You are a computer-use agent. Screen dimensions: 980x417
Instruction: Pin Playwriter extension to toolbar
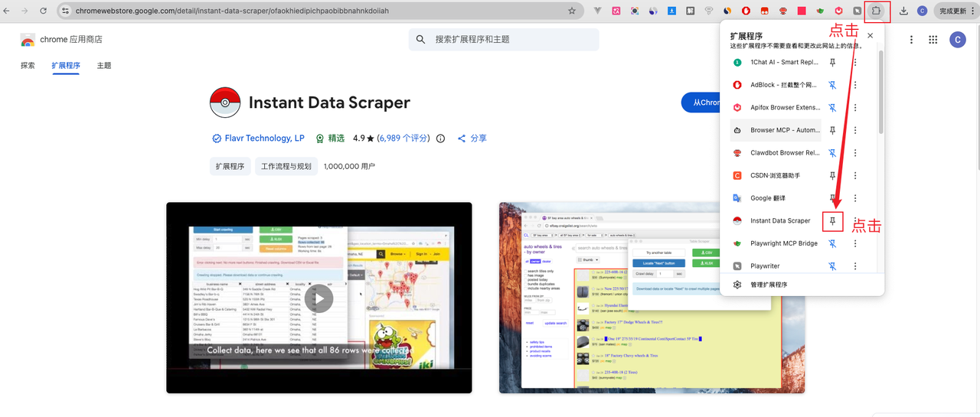pos(832,266)
